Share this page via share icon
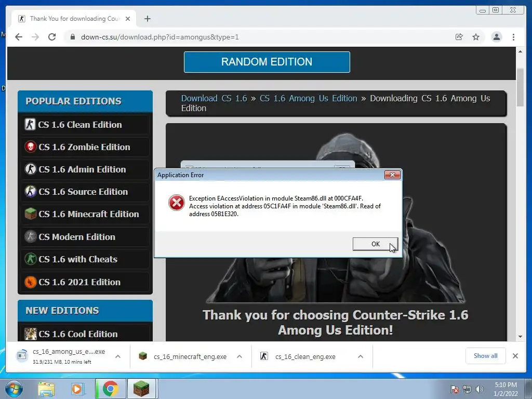Viewport: 532px width, 399px height. 459,37
